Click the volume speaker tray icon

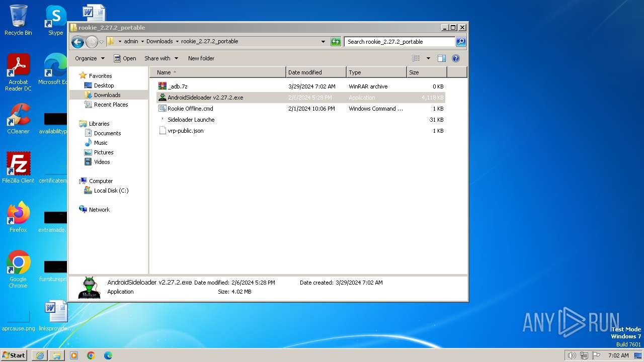572,355
